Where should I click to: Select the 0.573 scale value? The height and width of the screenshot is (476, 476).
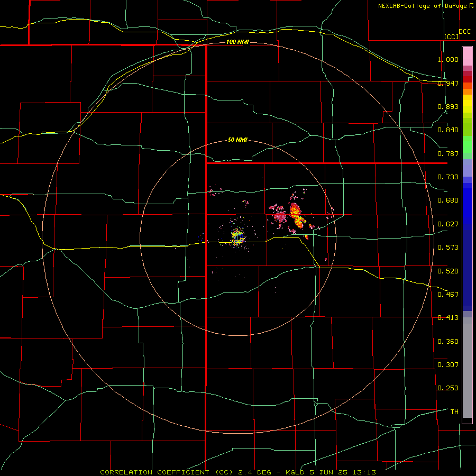tap(448, 248)
